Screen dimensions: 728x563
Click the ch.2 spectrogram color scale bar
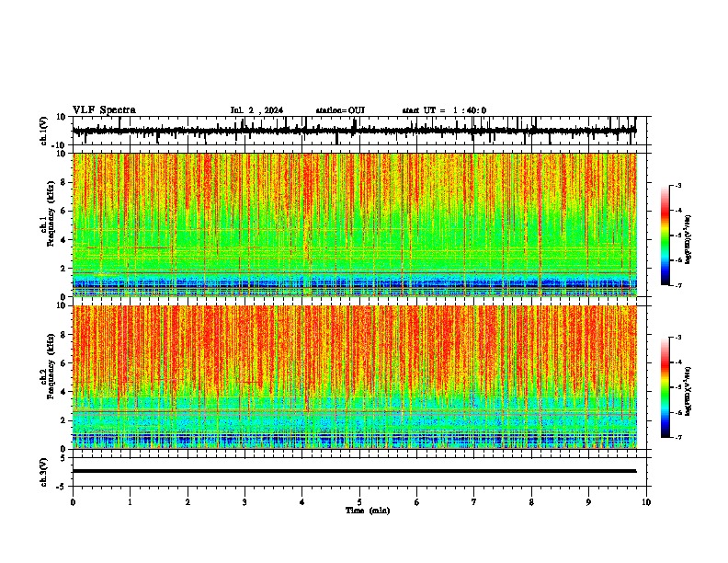[x=665, y=387]
